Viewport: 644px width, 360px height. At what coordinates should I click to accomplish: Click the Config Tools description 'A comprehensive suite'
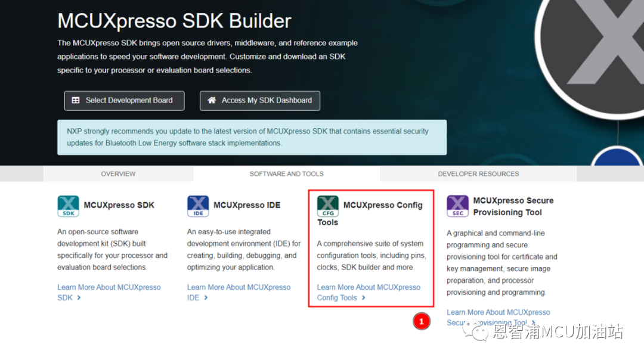(371, 255)
